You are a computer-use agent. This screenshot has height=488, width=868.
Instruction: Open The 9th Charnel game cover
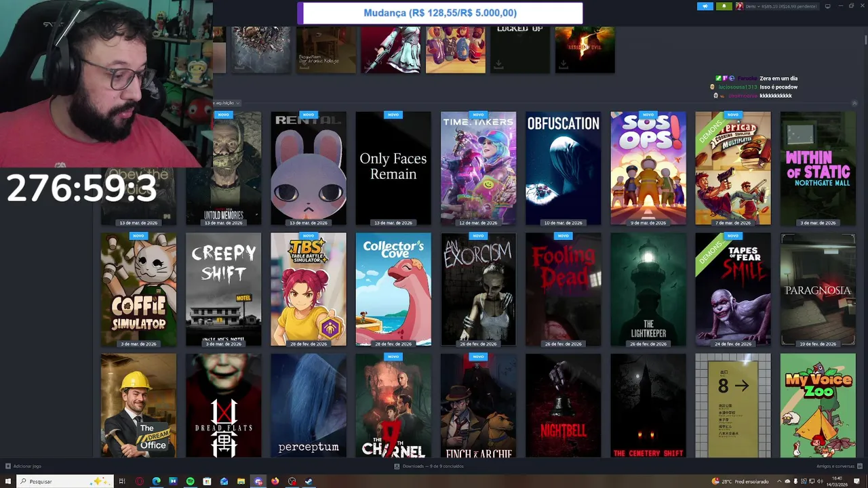pos(393,405)
